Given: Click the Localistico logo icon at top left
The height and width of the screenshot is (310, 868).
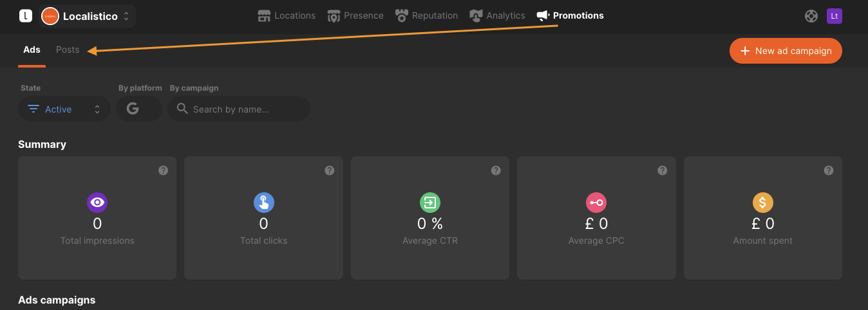Looking at the screenshot, I should click(x=25, y=16).
